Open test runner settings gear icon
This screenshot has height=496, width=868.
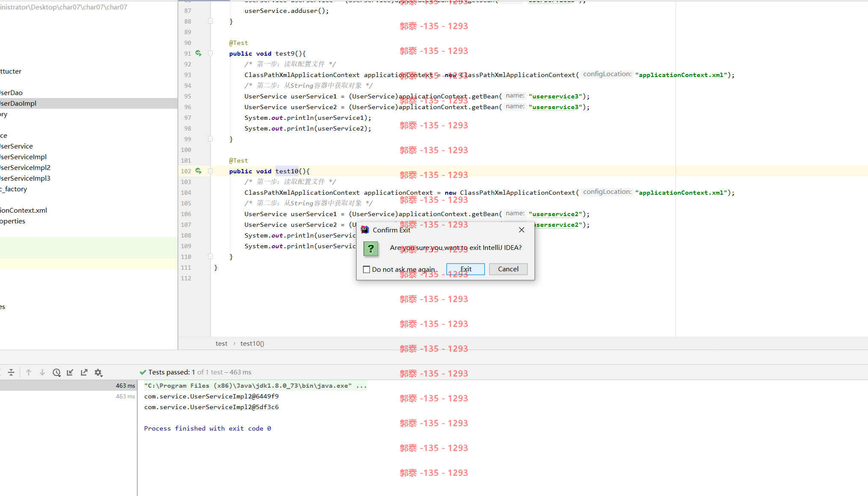98,372
